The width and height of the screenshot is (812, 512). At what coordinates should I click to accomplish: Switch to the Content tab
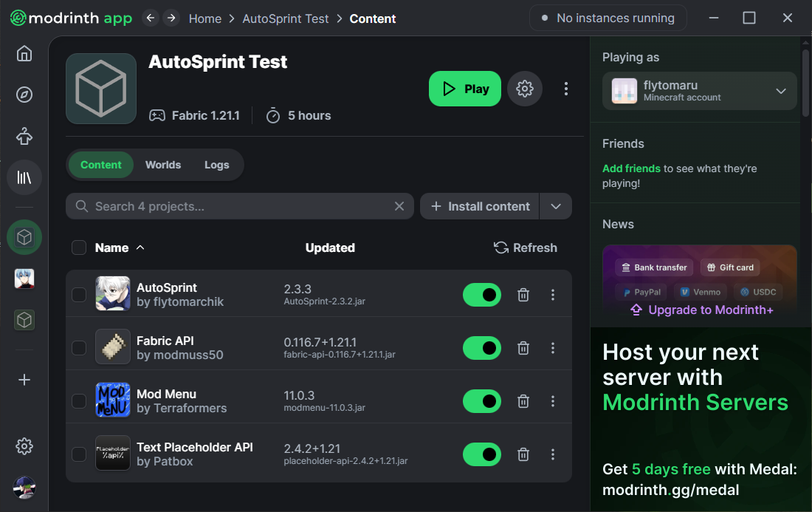click(x=100, y=165)
